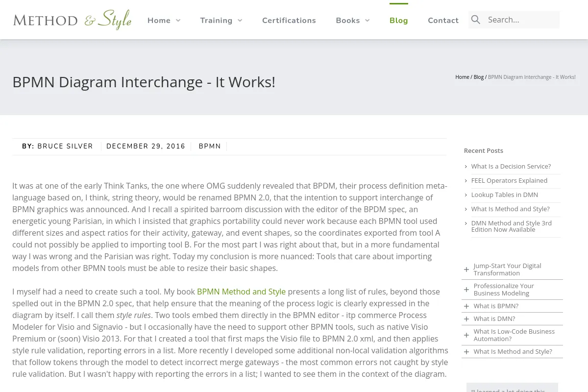Expand Professionalize Your Business Modeling
This screenshot has width=588, height=392.
click(x=512, y=290)
